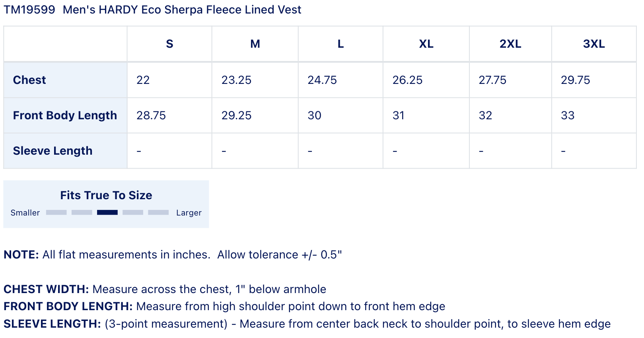Click the dark middle fit scale segment
The image size is (644, 338).
(107, 212)
